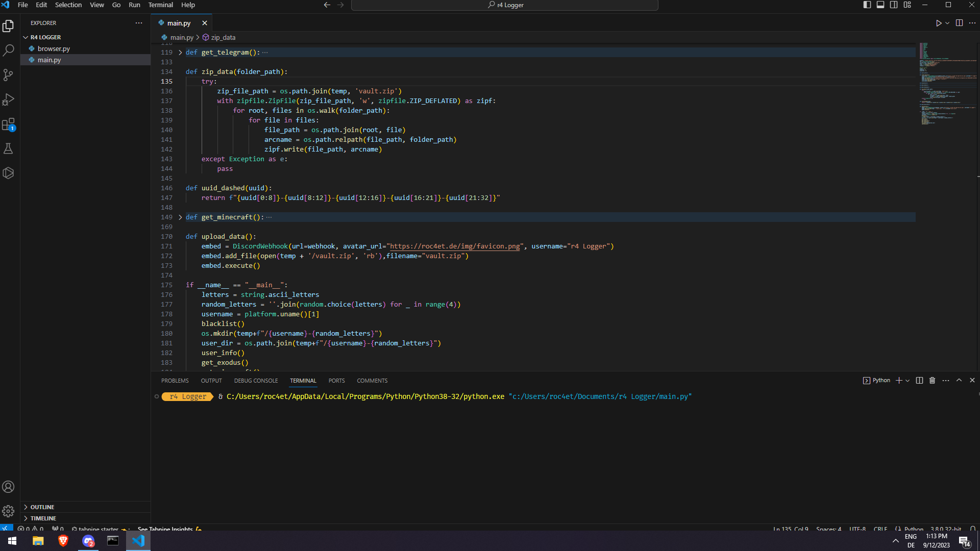Open the Search view in activity bar
The image size is (980, 551).
[8, 51]
